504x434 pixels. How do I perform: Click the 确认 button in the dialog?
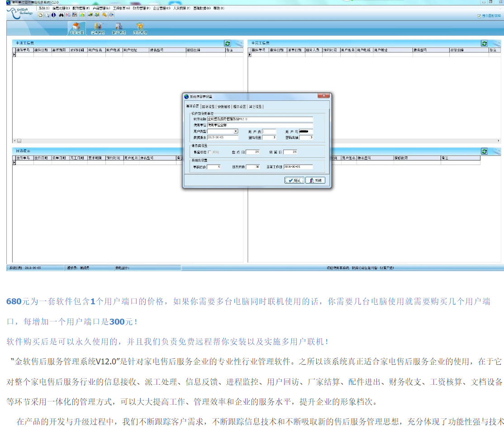coord(295,180)
